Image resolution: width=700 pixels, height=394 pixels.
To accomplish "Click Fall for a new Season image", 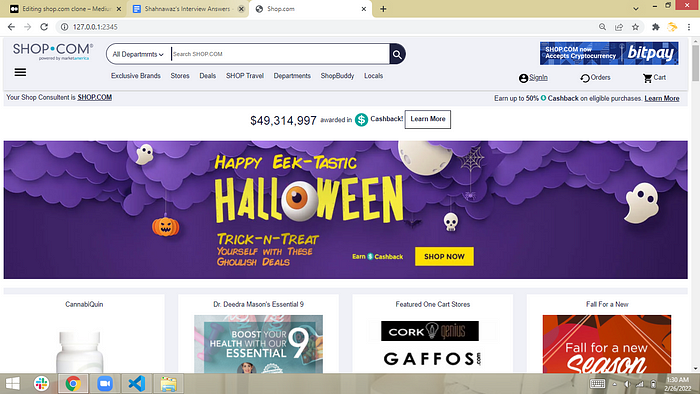I will tap(607, 344).
